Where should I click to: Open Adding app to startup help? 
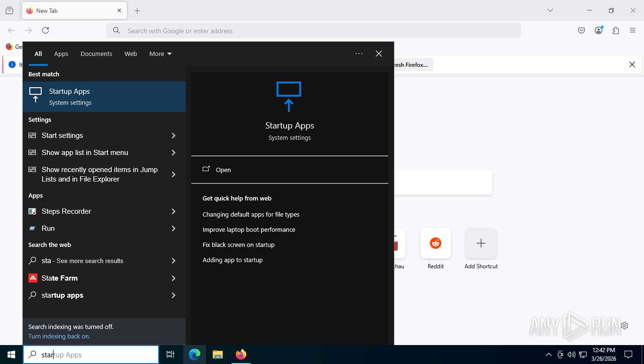coord(233,260)
